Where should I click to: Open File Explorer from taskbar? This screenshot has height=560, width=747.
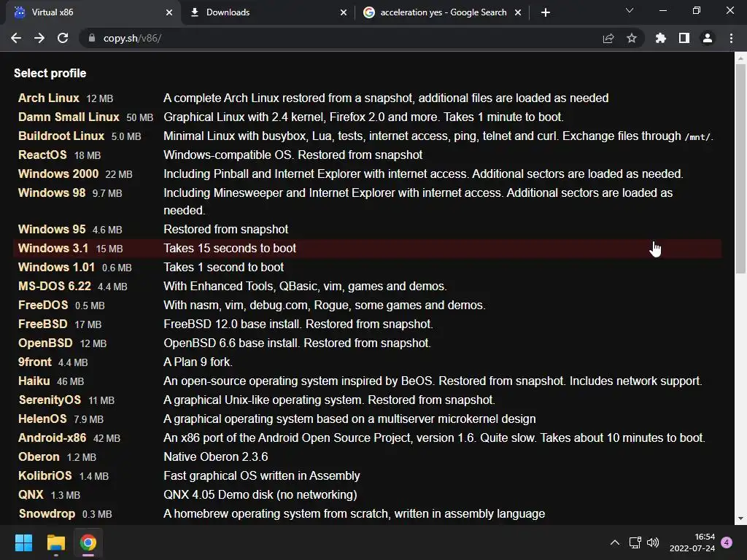click(x=55, y=542)
